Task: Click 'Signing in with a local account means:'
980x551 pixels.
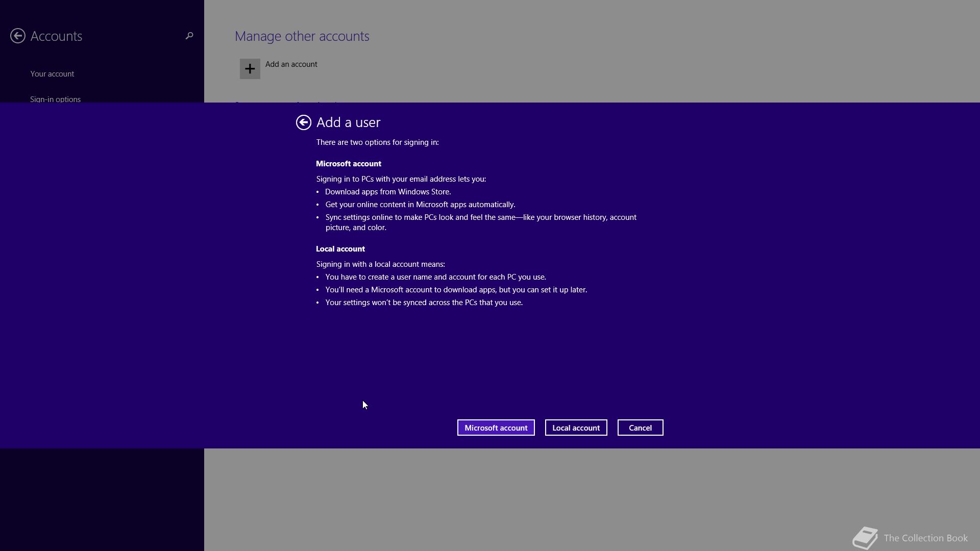Action: (380, 264)
